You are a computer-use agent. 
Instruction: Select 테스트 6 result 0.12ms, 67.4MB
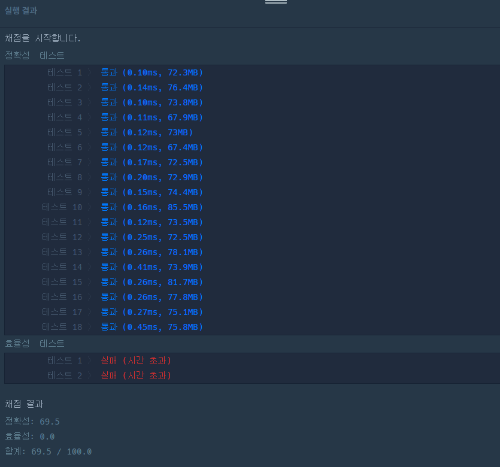coord(152,147)
